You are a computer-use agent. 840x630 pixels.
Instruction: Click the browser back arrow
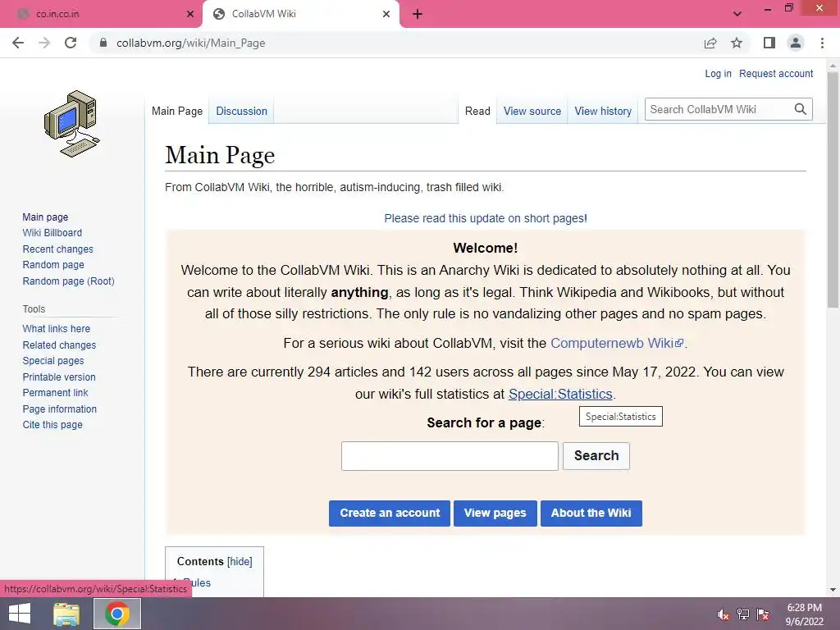(x=18, y=43)
